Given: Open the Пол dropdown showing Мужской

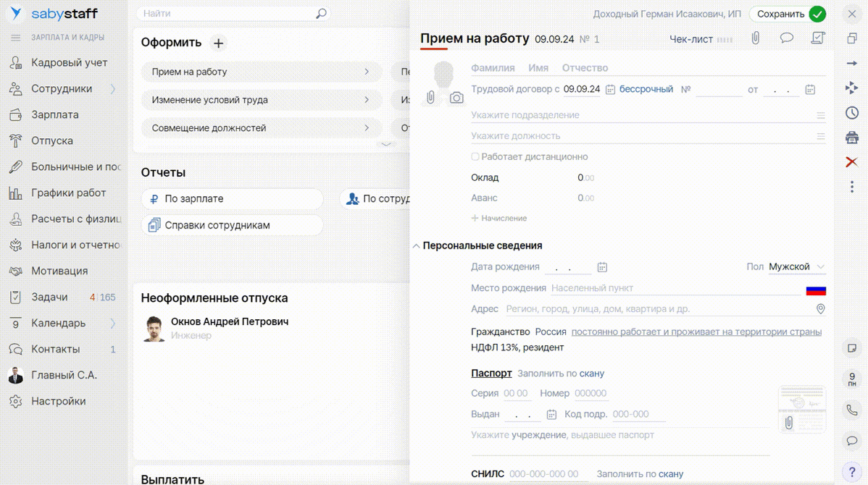Looking at the screenshot, I should 796,267.
